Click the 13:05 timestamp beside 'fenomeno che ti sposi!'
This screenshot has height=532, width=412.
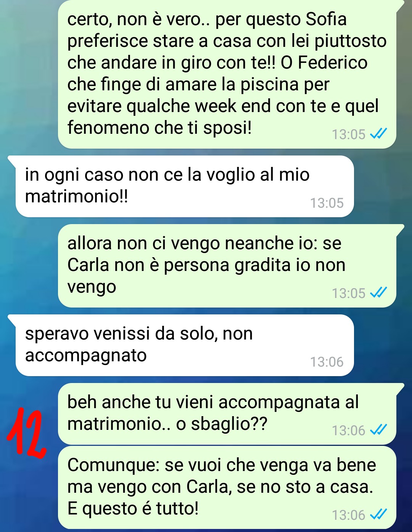(348, 134)
